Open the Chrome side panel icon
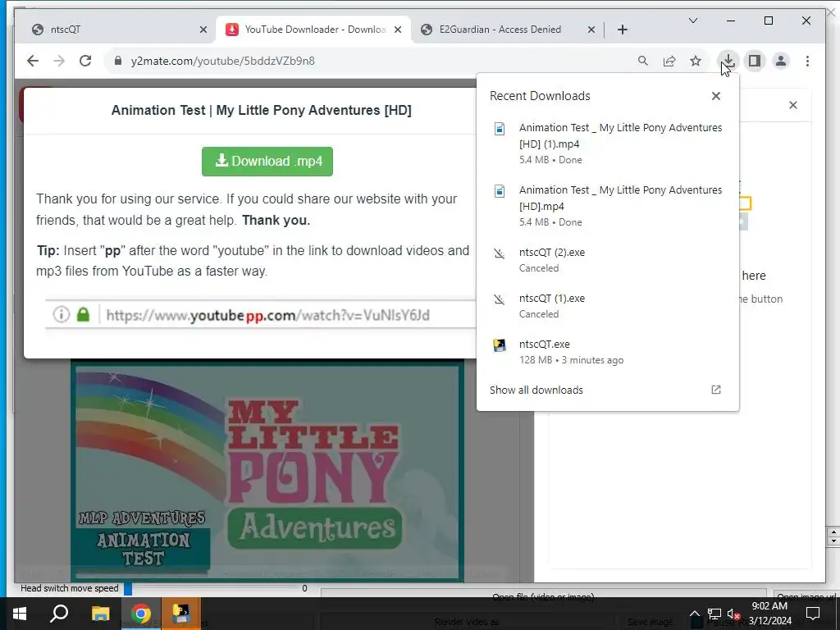Screen dimensions: 840x630 point(755,61)
